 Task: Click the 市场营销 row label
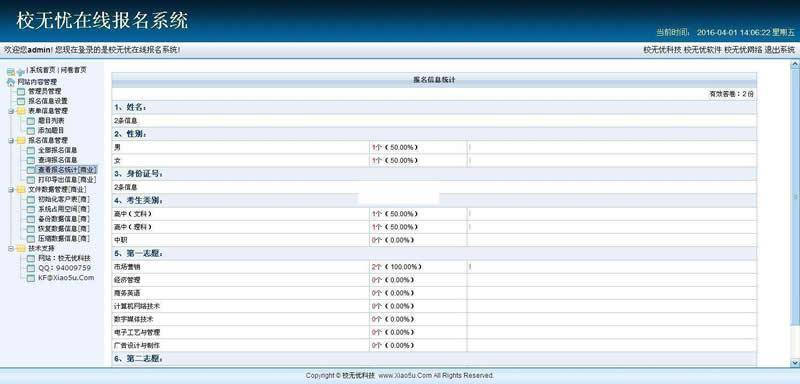(128, 267)
